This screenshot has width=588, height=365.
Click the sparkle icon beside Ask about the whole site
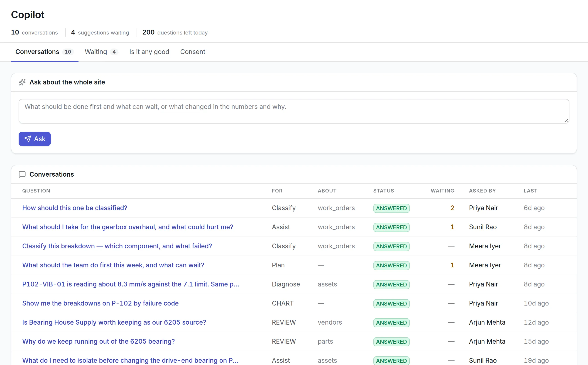pyautogui.click(x=22, y=82)
